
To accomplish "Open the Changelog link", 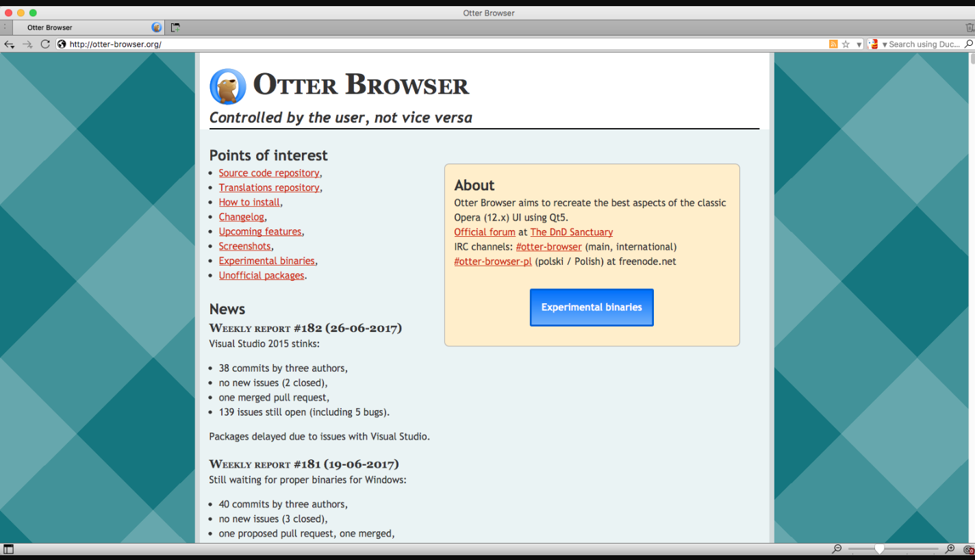I will (242, 217).
